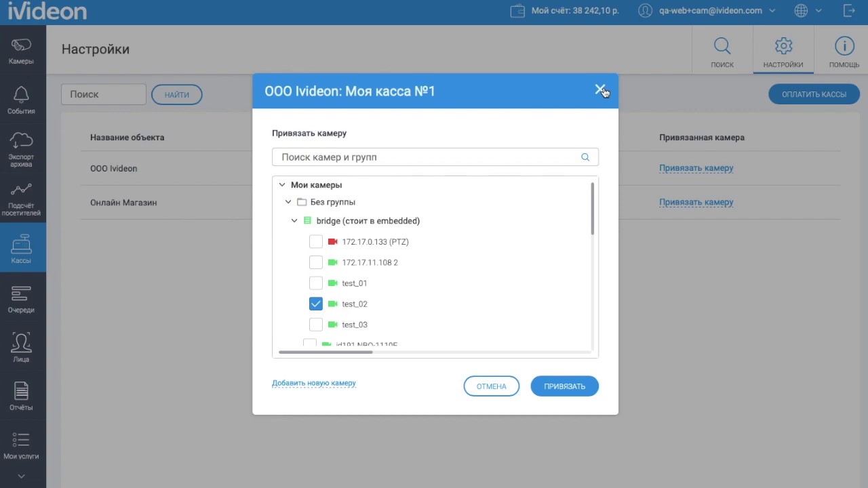Click the ПРИВЯЗАТЬ button
The image size is (868, 488).
tap(564, 386)
